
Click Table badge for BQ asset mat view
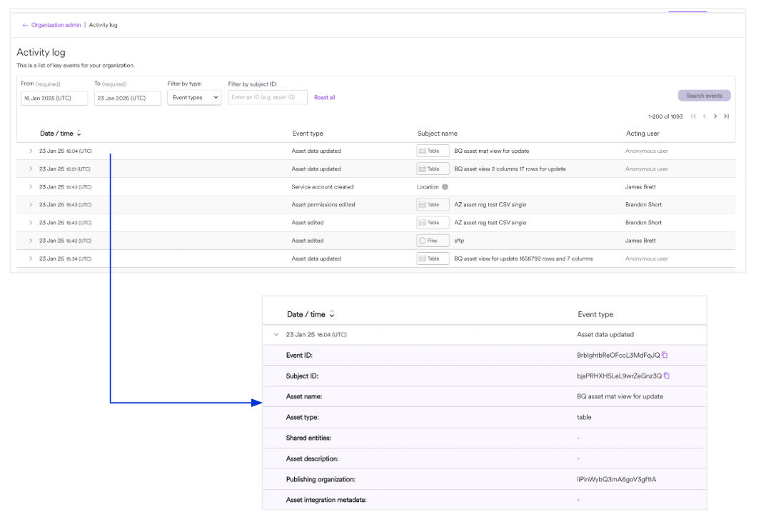point(433,151)
